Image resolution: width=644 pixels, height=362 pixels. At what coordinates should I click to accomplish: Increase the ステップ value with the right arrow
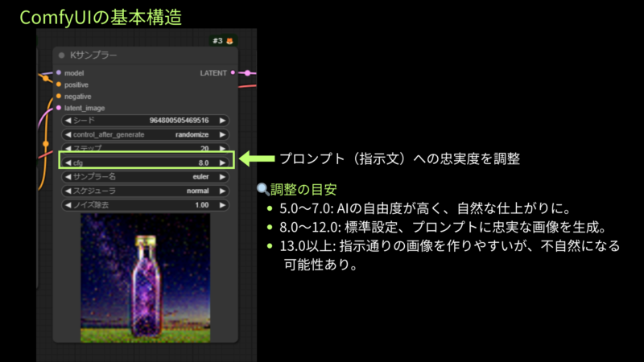pyautogui.click(x=222, y=148)
